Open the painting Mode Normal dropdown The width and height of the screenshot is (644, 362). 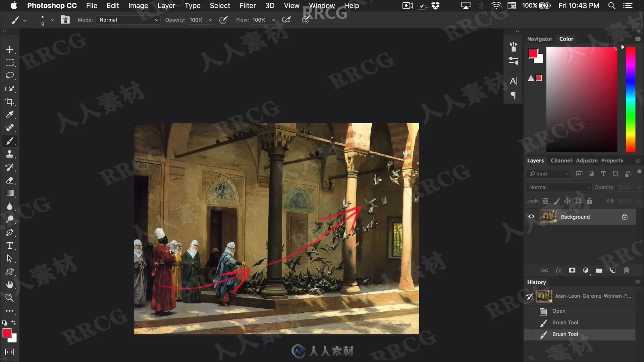pyautogui.click(x=128, y=20)
